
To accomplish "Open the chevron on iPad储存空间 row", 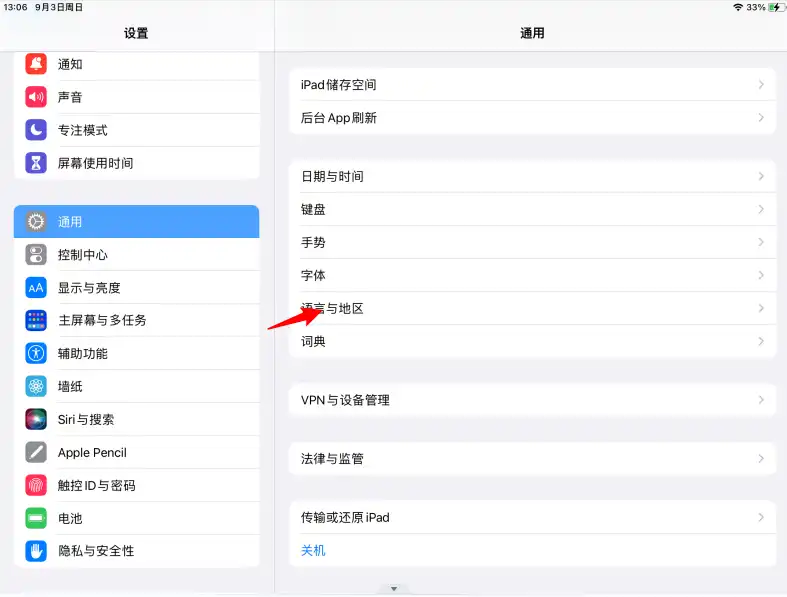I will click(761, 85).
